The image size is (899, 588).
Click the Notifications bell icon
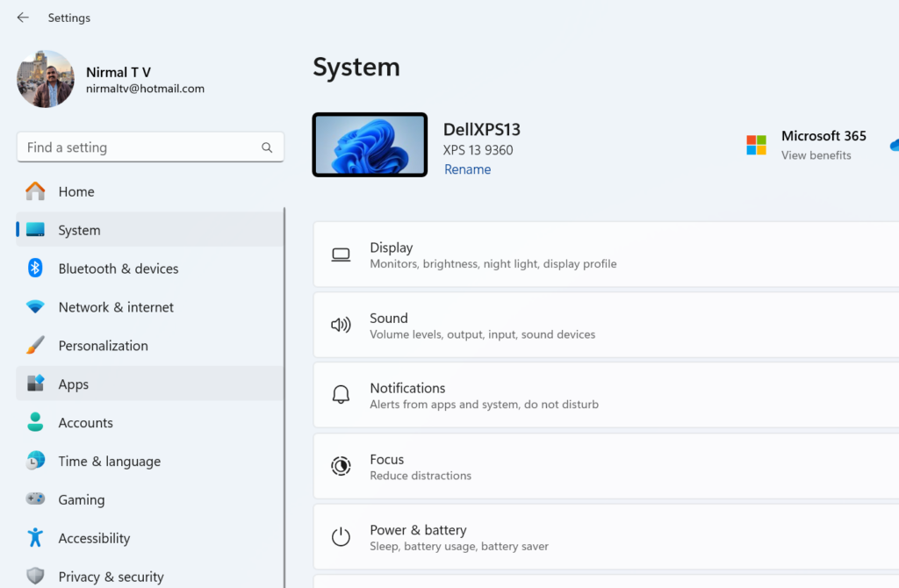341,394
